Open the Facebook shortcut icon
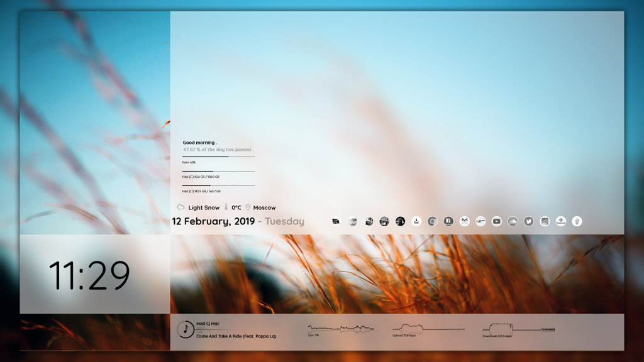Image resolution: width=644 pixels, height=362 pixels. tap(448, 221)
